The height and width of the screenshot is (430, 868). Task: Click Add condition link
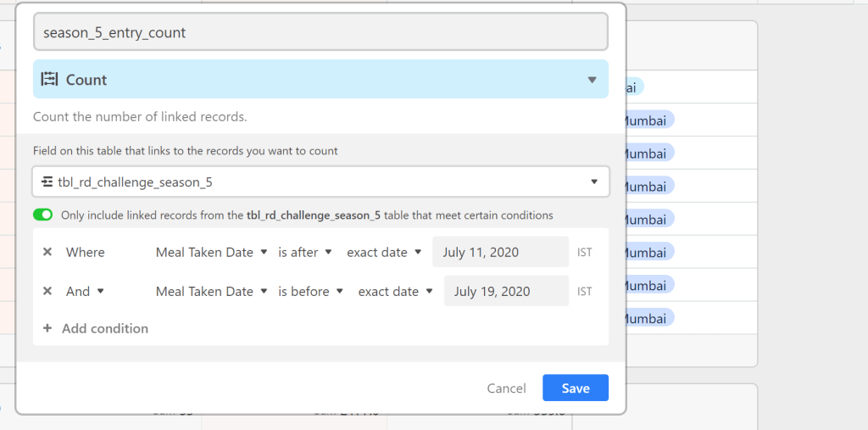[105, 328]
